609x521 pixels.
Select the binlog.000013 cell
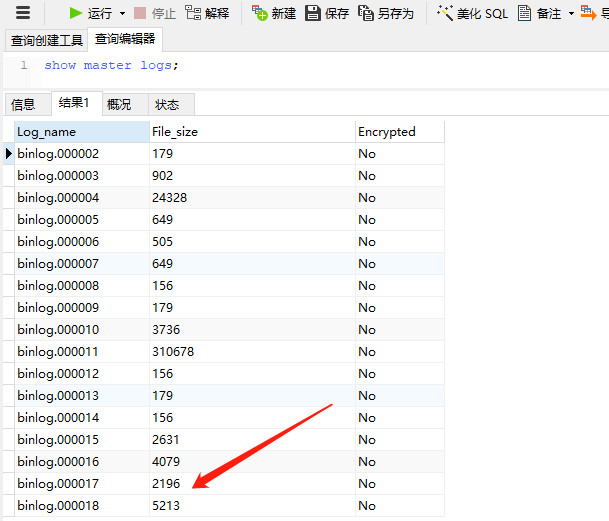point(82,396)
